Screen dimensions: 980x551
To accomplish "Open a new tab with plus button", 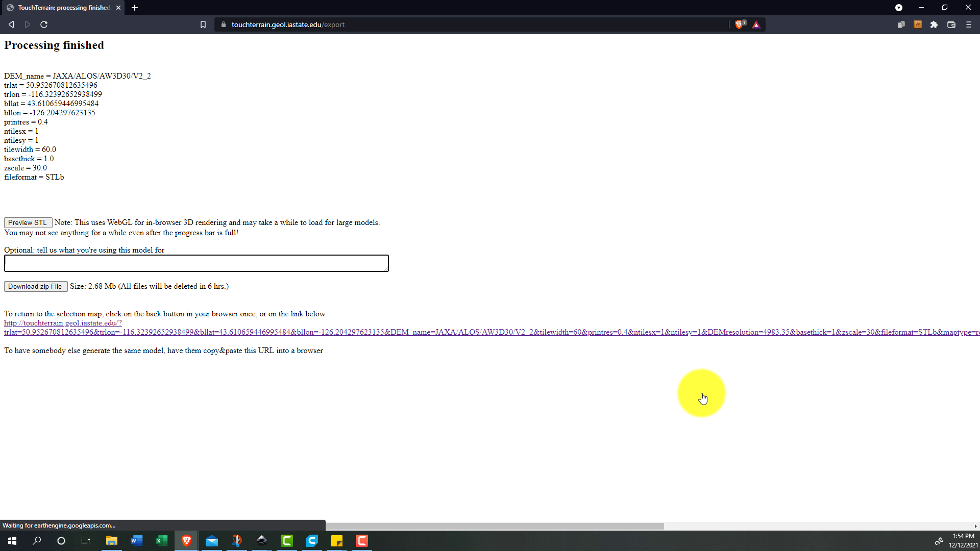I will pos(135,8).
